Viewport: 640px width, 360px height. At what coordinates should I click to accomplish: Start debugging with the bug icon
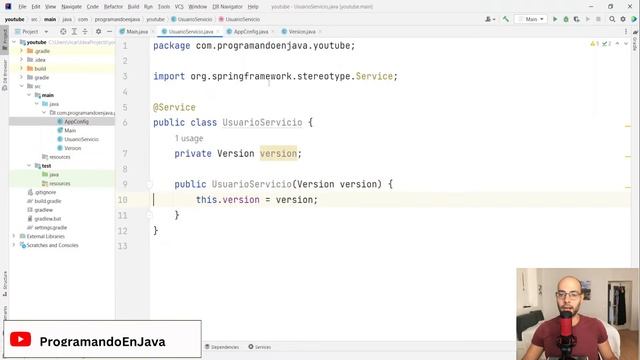(x=566, y=19)
